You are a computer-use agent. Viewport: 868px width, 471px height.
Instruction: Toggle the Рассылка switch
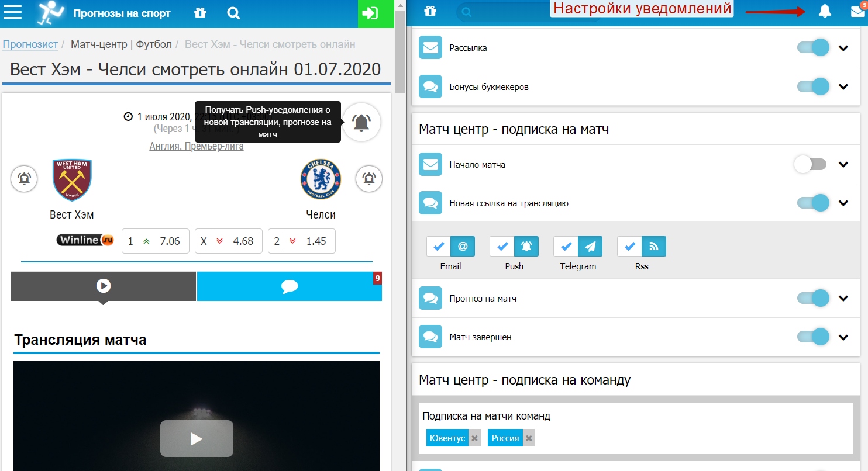(x=813, y=48)
